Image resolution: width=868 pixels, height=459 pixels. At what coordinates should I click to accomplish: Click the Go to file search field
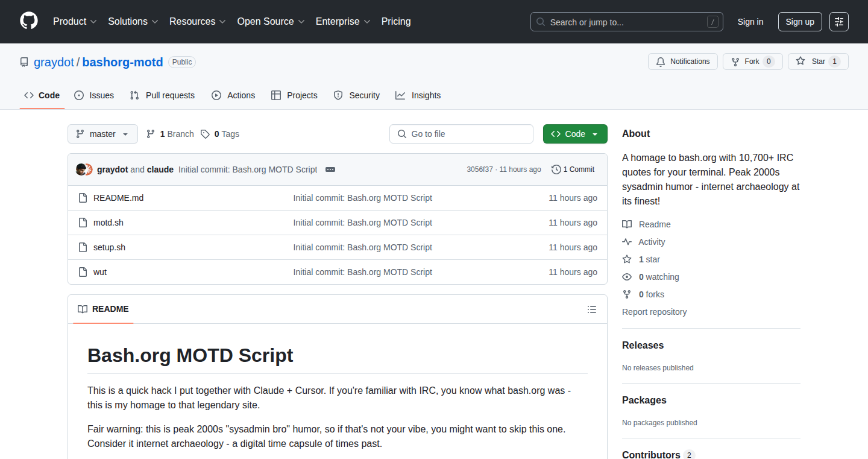[461, 134]
